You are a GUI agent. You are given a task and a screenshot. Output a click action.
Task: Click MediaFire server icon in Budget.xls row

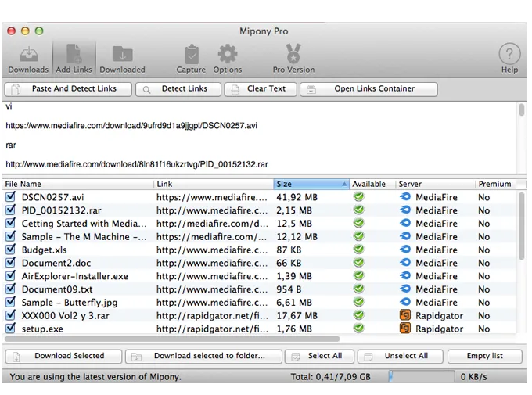tap(404, 250)
